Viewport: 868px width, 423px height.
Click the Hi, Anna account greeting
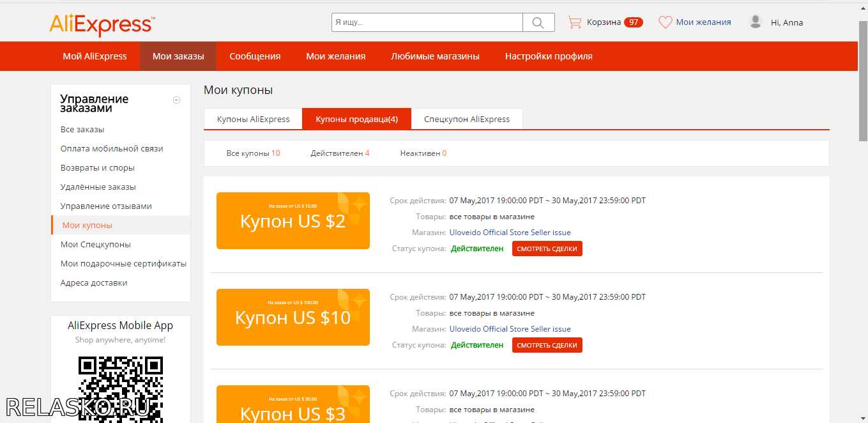click(x=787, y=23)
